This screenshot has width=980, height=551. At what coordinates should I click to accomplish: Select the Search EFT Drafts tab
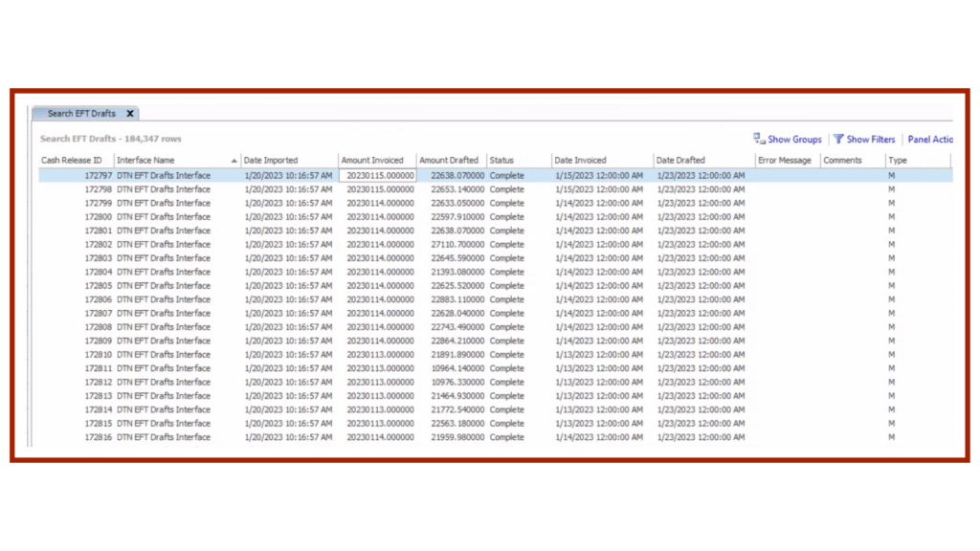81,114
